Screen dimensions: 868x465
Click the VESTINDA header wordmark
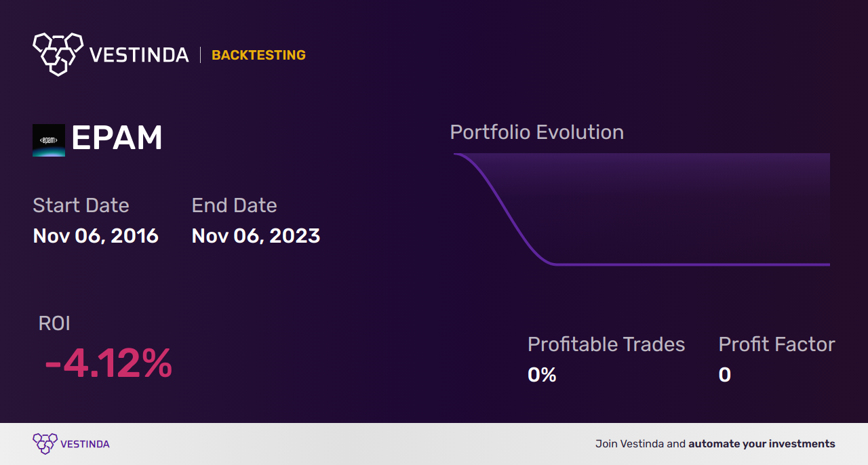139,55
